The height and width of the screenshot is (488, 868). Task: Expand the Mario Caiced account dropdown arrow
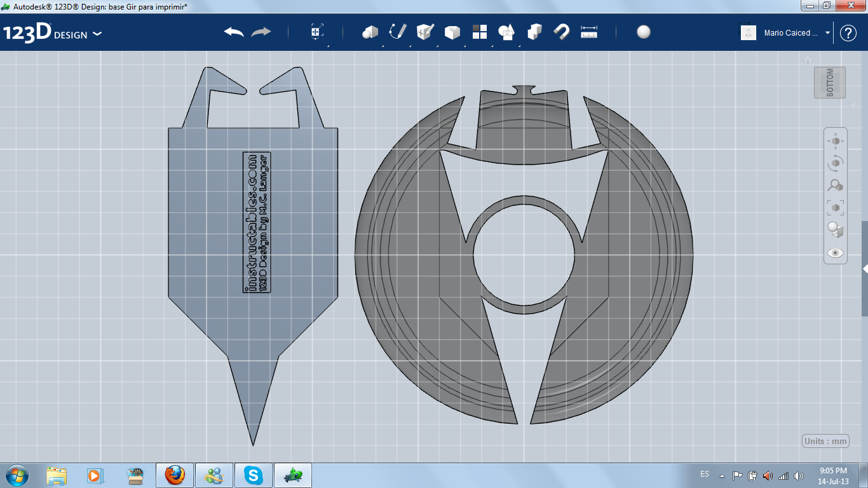[x=827, y=33]
